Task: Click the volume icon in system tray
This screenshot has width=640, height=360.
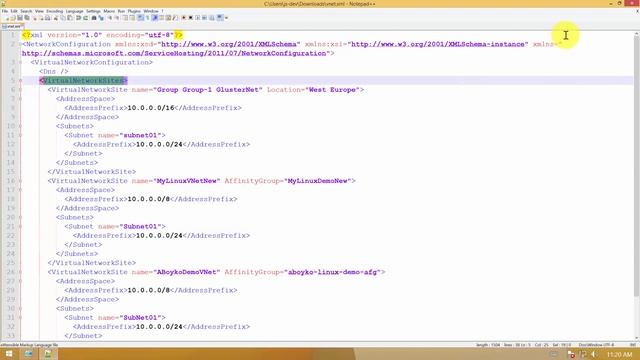Action: point(594,354)
